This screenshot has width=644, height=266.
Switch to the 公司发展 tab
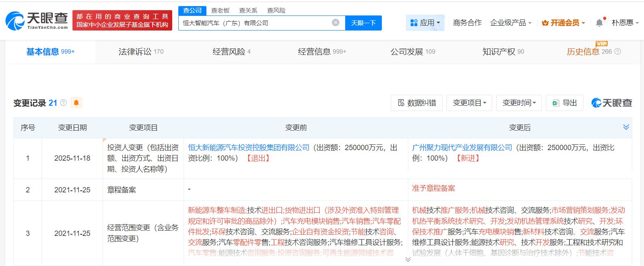413,52
